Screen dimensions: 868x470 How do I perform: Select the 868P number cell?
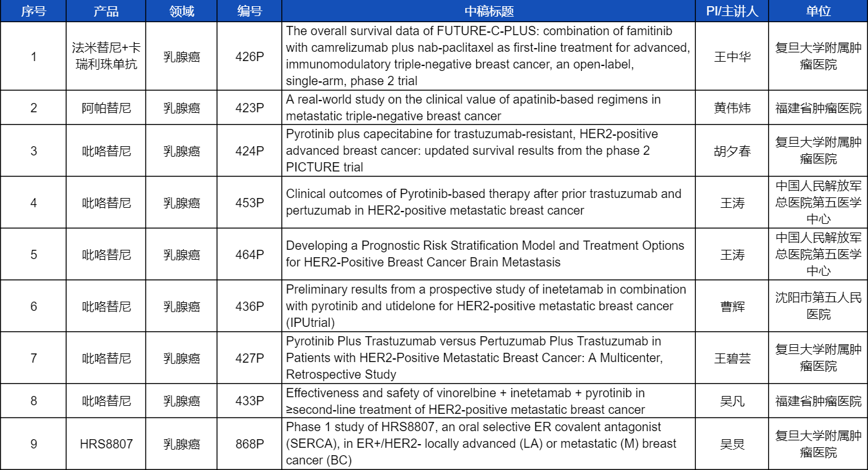tap(249, 443)
